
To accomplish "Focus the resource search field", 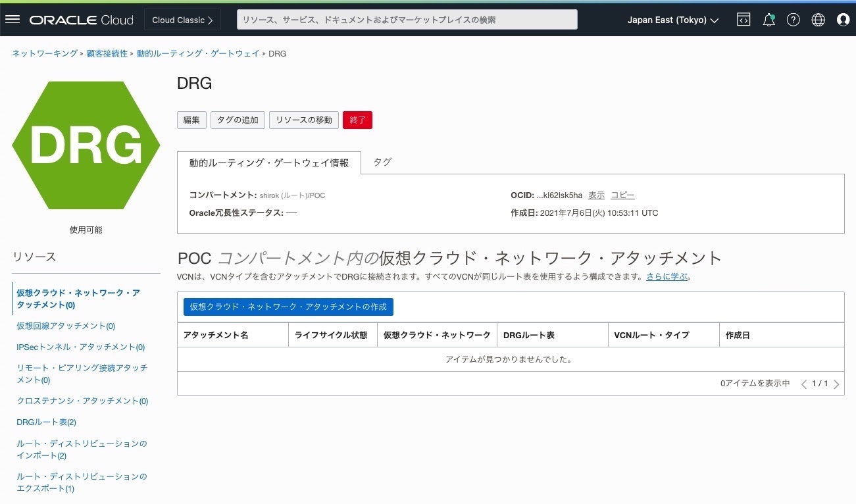I will point(407,20).
